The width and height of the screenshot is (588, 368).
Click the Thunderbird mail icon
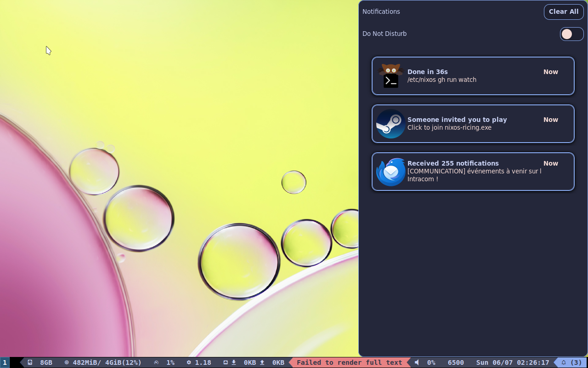click(390, 172)
